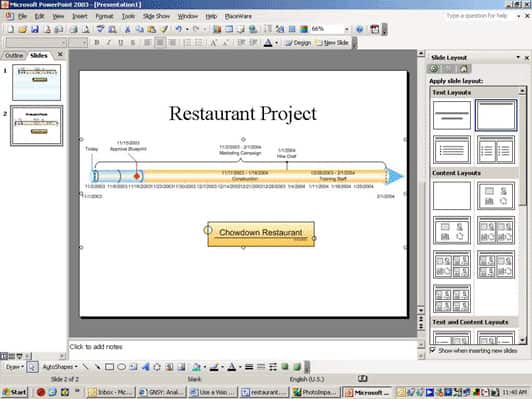Open Arrow Style options in Drawing toolbar
This screenshot has width=532, height=399.
click(x=273, y=367)
